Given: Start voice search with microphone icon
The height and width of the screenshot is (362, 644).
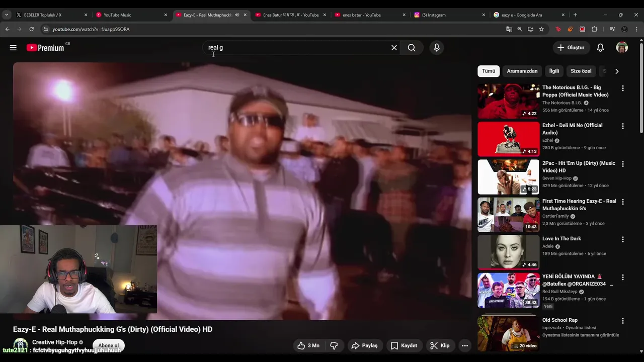Looking at the screenshot, I should tap(437, 48).
